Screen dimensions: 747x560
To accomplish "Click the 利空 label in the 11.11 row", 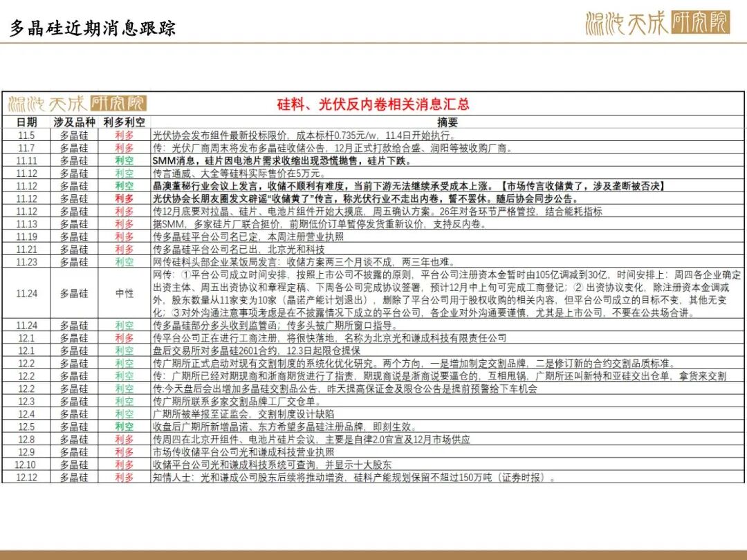I will tap(124, 161).
